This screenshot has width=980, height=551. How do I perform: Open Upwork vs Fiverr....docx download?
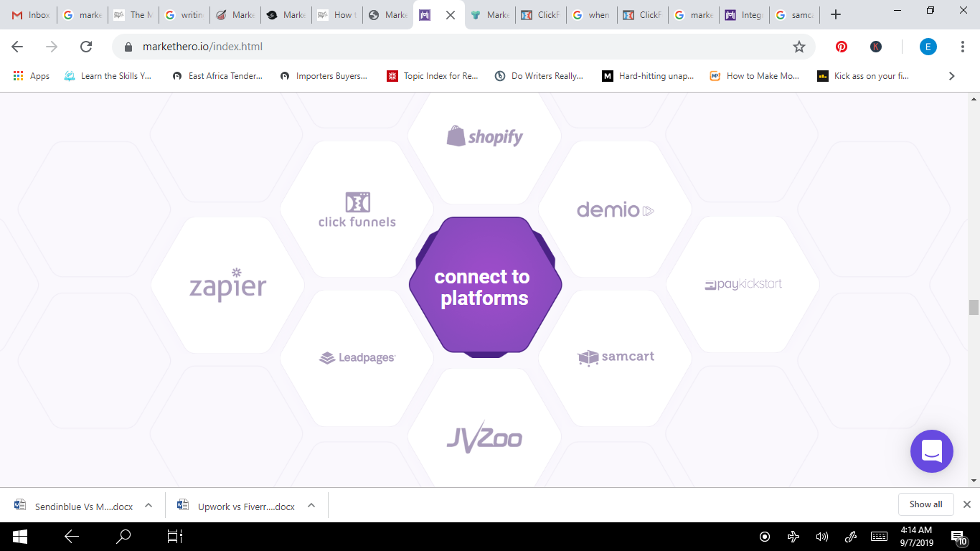tap(237, 505)
